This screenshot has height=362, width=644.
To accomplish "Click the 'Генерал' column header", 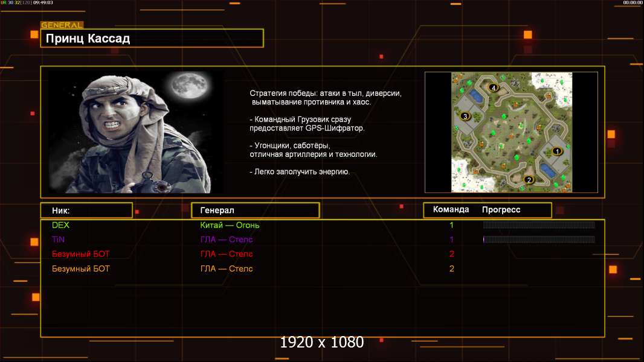I will [x=256, y=211].
